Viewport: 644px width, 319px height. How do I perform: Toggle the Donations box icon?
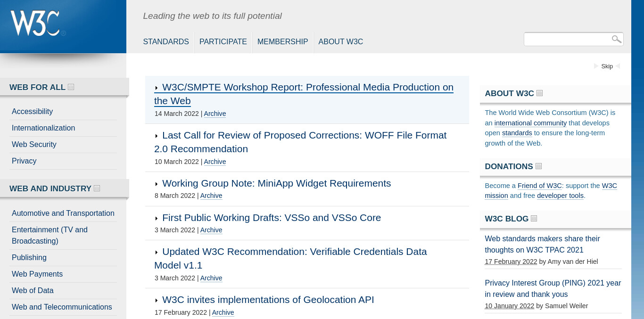[539, 166]
